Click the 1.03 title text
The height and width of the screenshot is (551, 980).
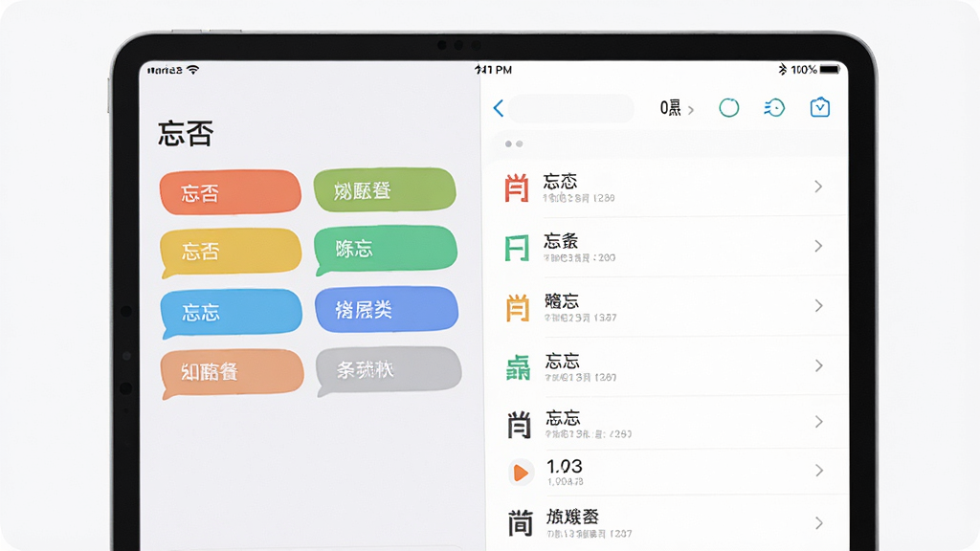click(x=565, y=466)
